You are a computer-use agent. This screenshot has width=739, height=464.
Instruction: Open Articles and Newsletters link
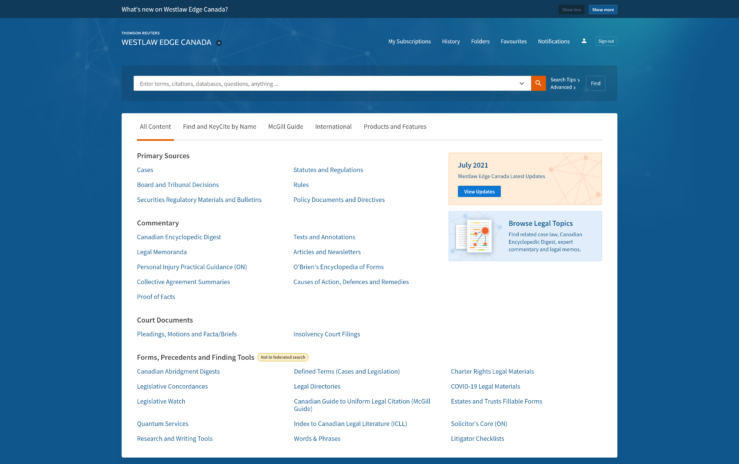point(327,252)
